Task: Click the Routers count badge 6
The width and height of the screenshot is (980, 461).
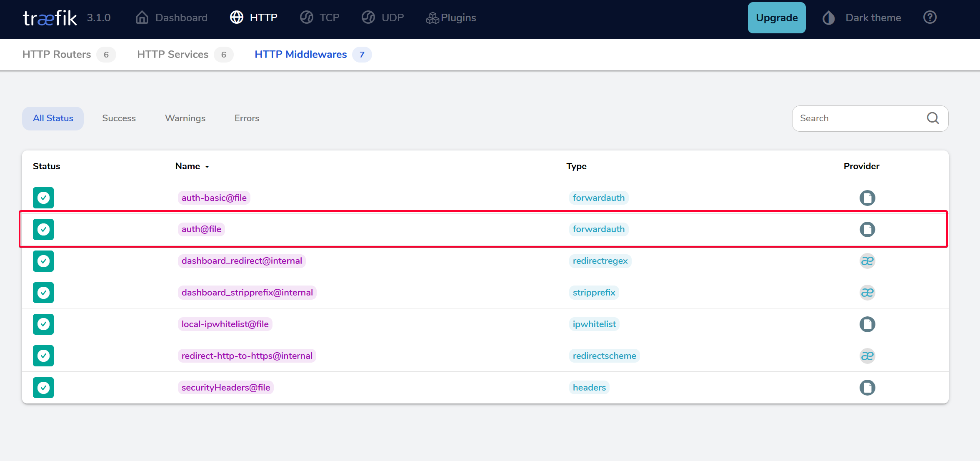Action: pos(106,55)
